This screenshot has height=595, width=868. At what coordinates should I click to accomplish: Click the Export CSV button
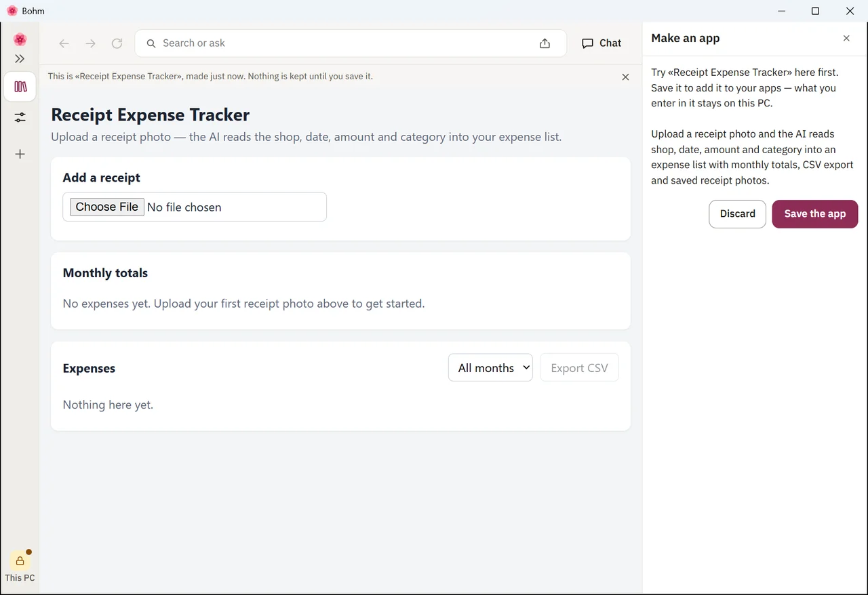[579, 368]
